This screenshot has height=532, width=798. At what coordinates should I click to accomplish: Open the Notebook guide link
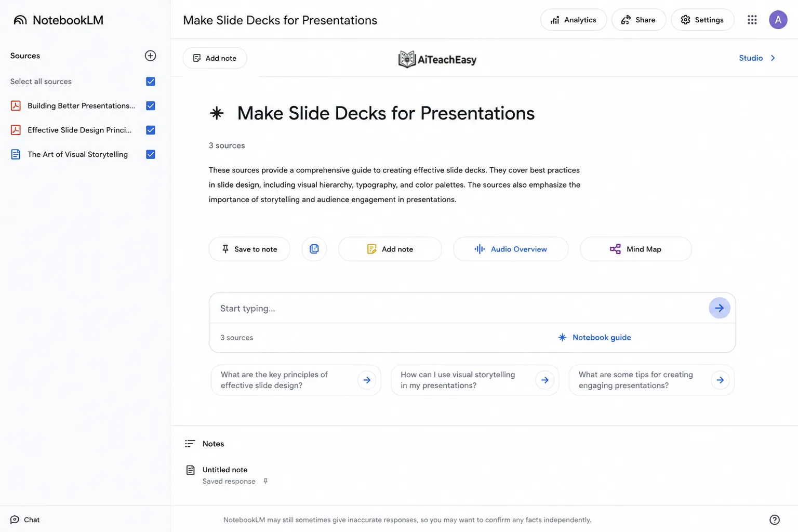pyautogui.click(x=602, y=337)
